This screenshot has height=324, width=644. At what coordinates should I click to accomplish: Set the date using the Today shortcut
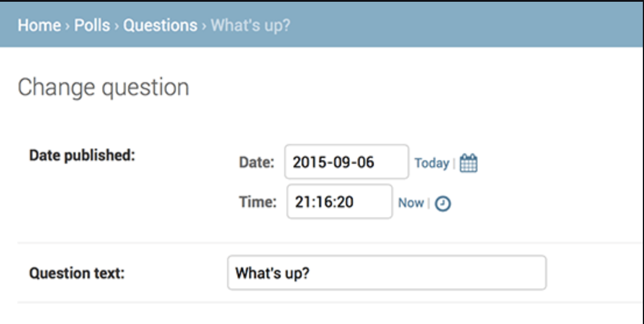coord(431,163)
